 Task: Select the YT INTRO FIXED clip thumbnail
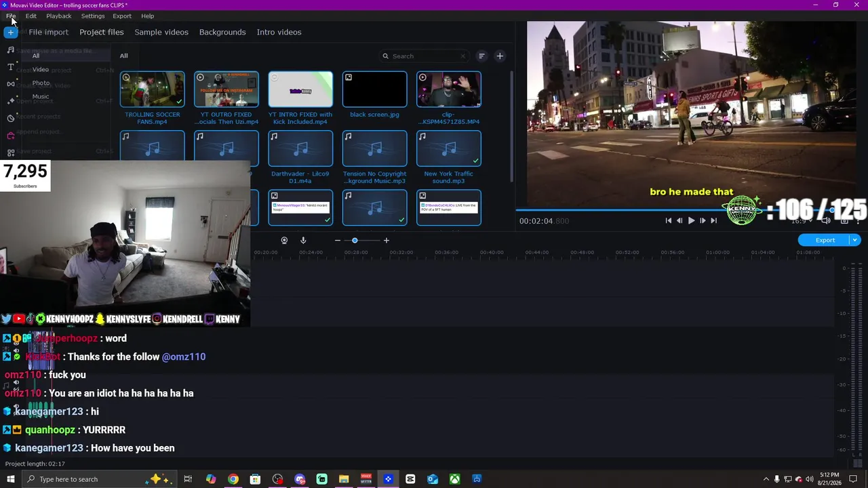pyautogui.click(x=300, y=89)
